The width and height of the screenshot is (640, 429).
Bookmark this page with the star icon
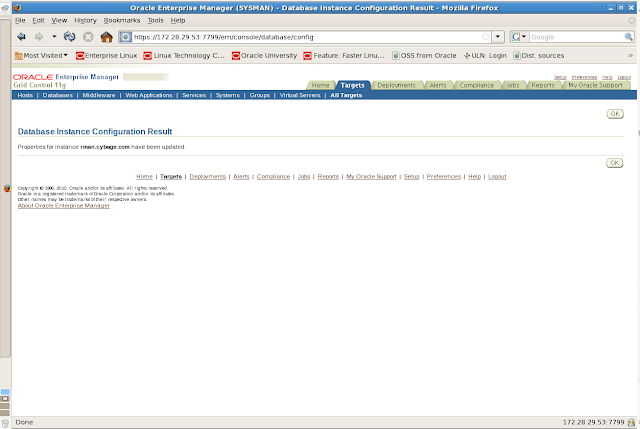[x=485, y=37]
